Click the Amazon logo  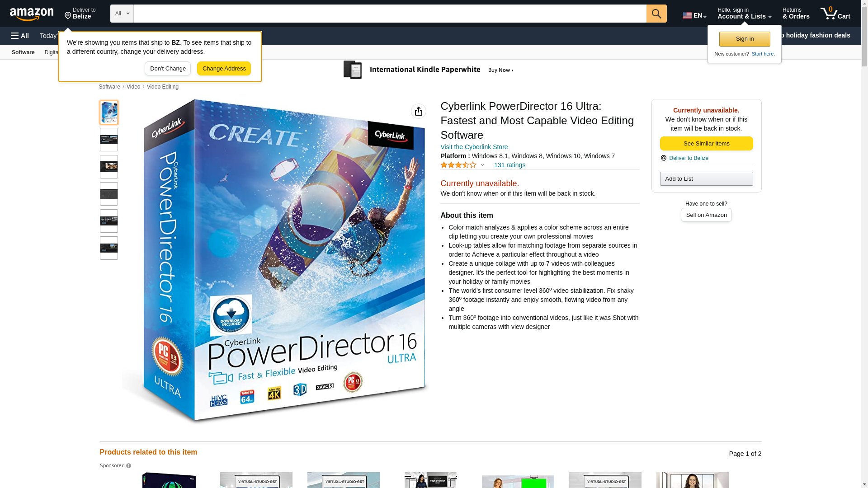point(32,14)
